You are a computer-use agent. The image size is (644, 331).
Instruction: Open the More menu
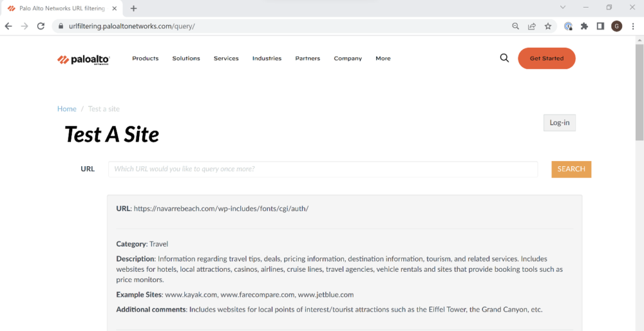(383, 59)
